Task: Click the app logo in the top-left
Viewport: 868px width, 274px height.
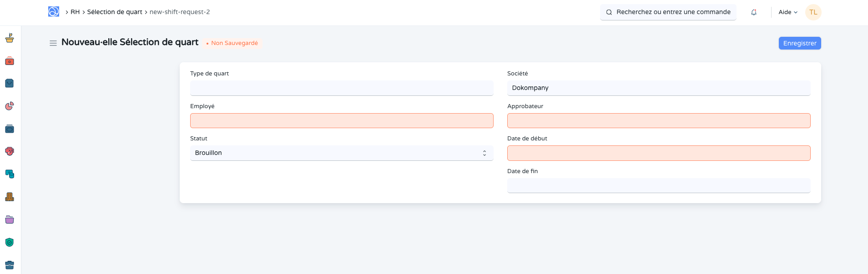Action: pyautogui.click(x=54, y=12)
